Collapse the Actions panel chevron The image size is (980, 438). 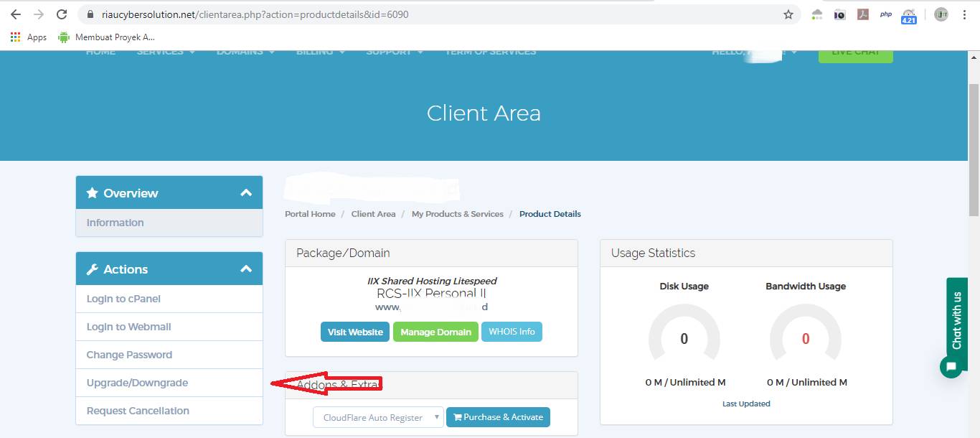click(x=246, y=269)
